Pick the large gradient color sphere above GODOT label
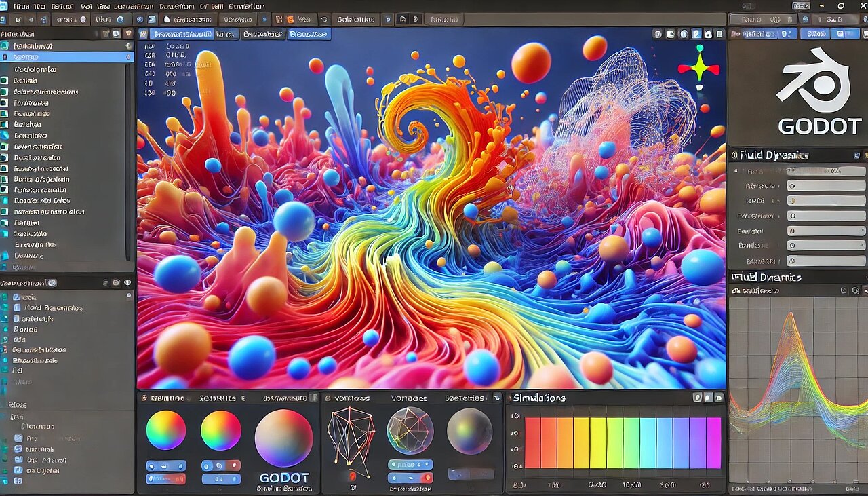 coord(283,438)
